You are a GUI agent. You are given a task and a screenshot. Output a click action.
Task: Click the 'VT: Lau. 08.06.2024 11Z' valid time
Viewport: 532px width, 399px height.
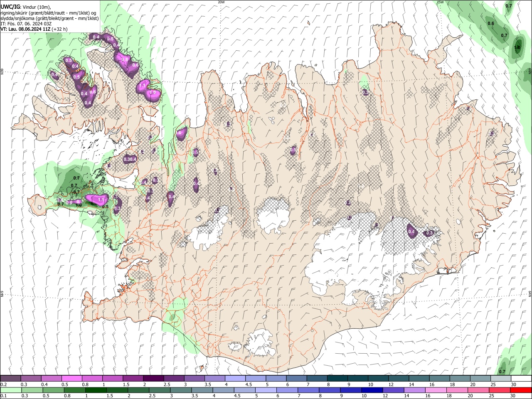pos(25,29)
